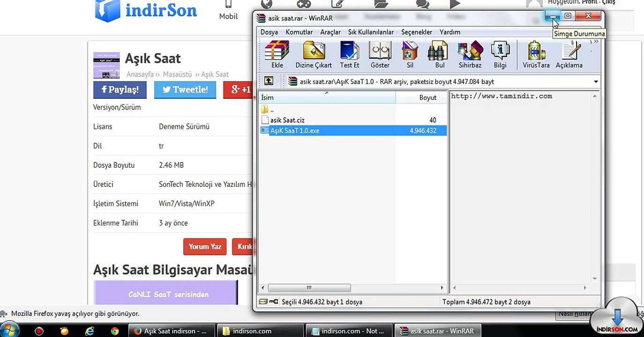Image resolution: width=644 pixels, height=337 pixels.
Task: Open Internet Explorer from taskbar
Action: coord(90,331)
